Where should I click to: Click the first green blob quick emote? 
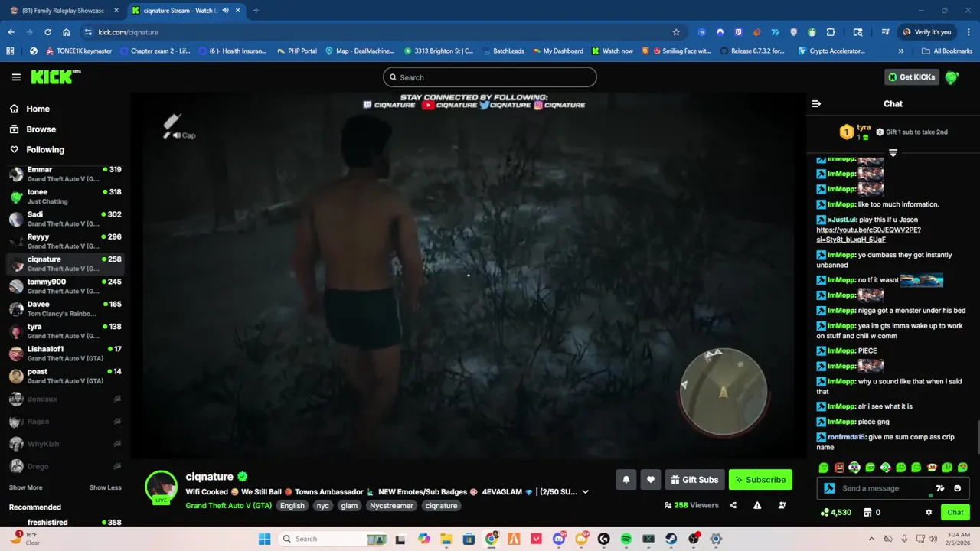pyautogui.click(x=823, y=468)
